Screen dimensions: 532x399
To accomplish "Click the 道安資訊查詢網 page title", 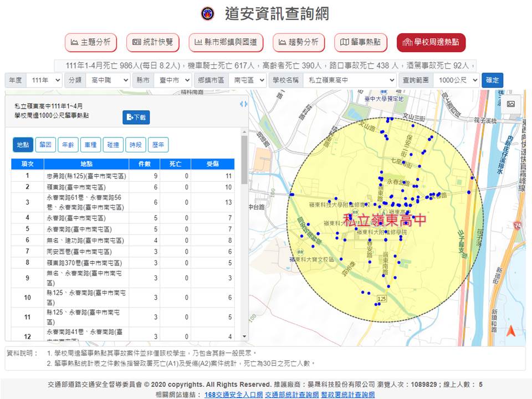I will click(x=277, y=13).
